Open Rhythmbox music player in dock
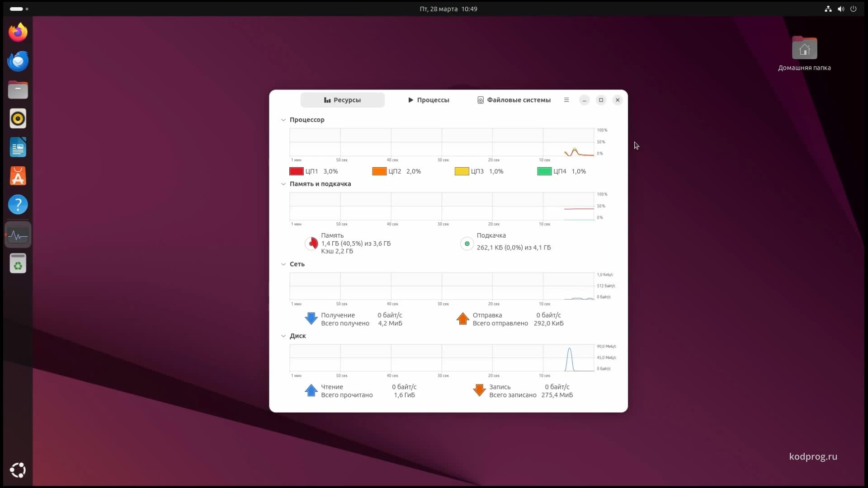 pyautogui.click(x=18, y=118)
